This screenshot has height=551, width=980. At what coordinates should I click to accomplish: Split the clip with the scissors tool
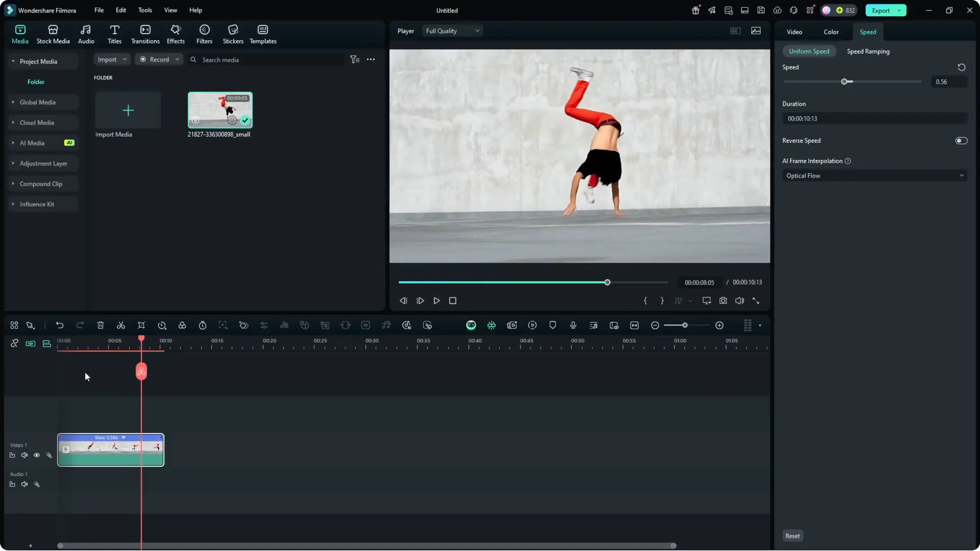(121, 325)
